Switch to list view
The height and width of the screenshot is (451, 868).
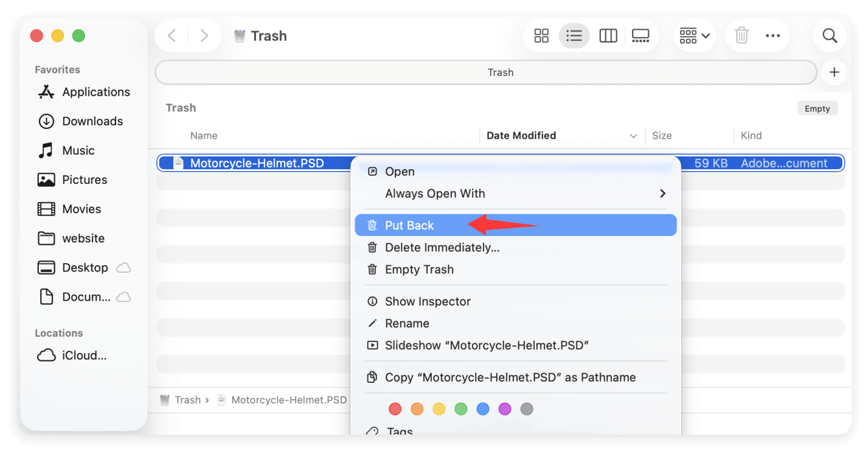[574, 35]
